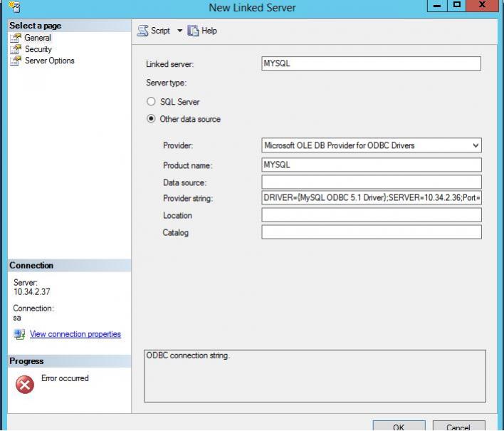Click the Location field
The image size is (504, 431).
coord(372,215)
